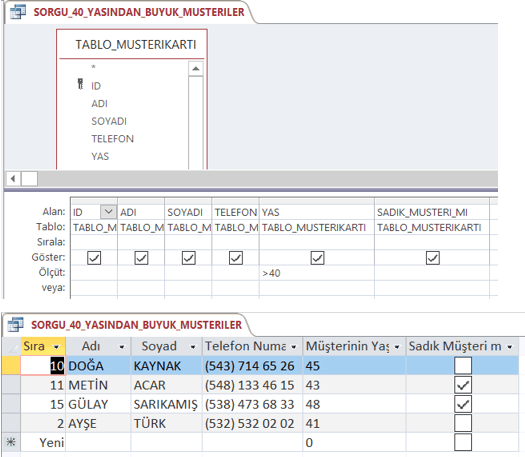Screen dimensions: 525x457
Task: Uncheck the Göster box for the ID field
Action: click(x=94, y=258)
